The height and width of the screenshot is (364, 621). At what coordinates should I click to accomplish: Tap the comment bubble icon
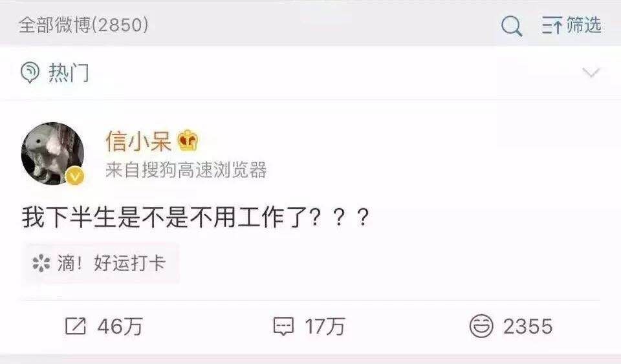coord(283,327)
